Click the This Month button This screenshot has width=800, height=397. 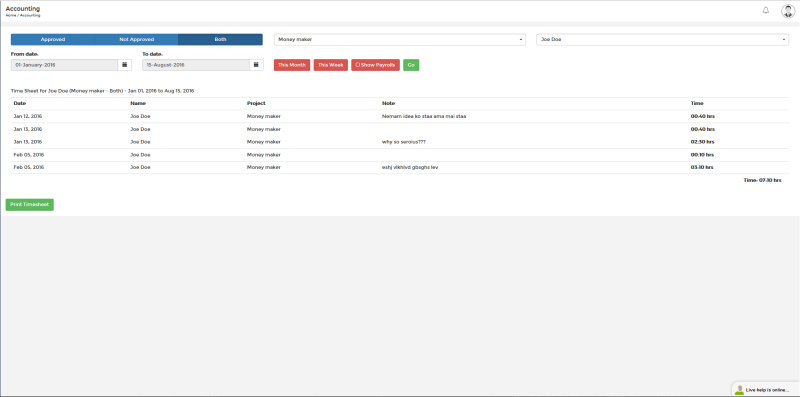[x=292, y=65]
